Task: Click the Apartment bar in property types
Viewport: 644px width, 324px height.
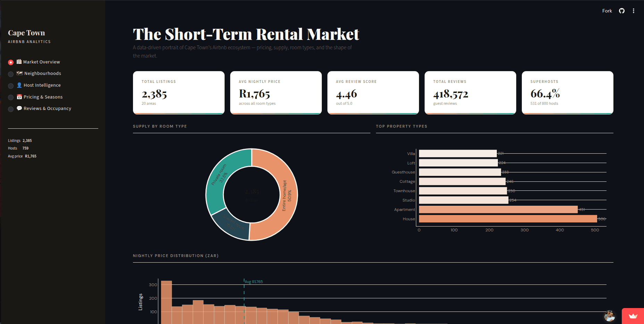Action: click(498, 210)
